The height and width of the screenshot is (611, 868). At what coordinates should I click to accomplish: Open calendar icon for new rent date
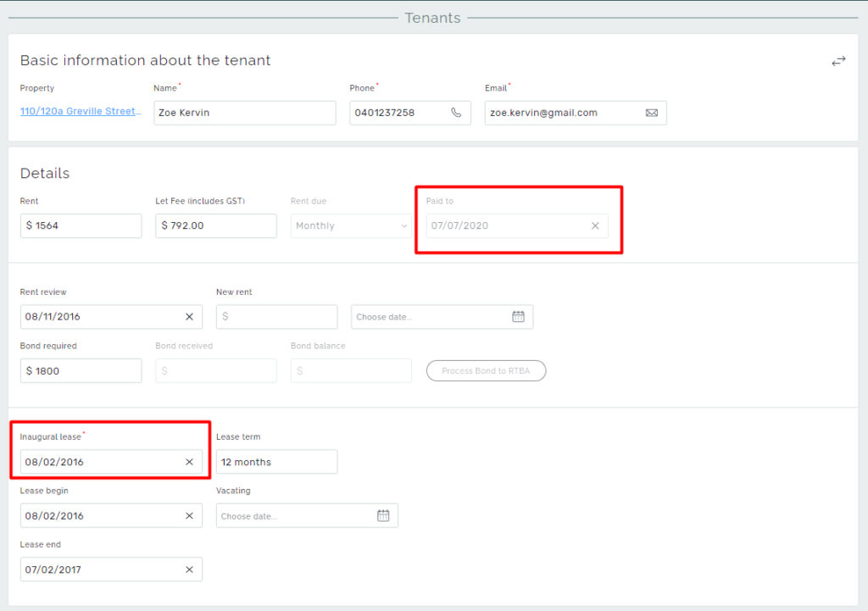point(518,317)
